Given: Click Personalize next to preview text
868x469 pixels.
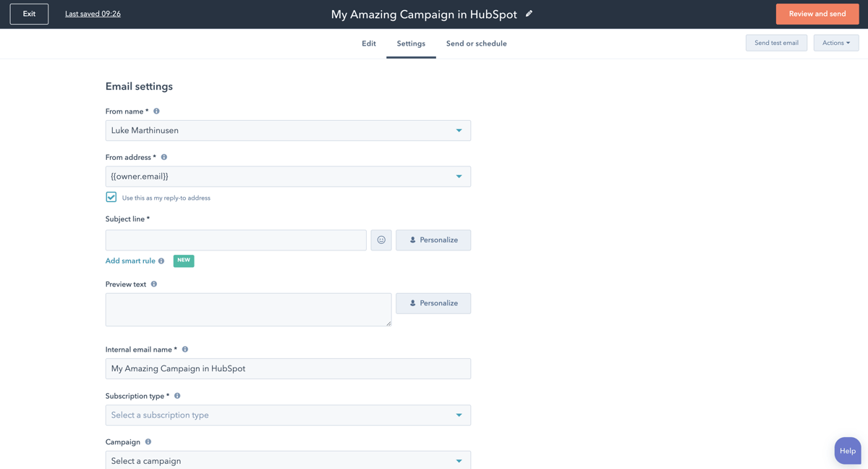Looking at the screenshot, I should [433, 303].
